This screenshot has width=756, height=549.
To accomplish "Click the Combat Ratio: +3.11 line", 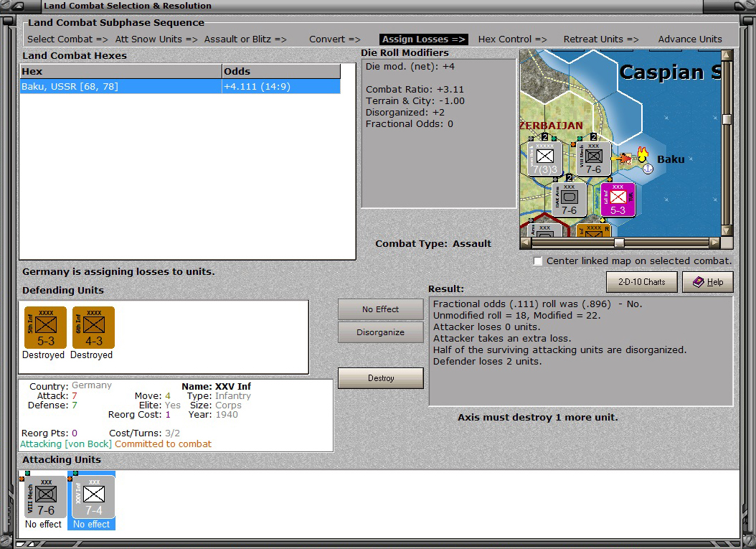I will [415, 89].
